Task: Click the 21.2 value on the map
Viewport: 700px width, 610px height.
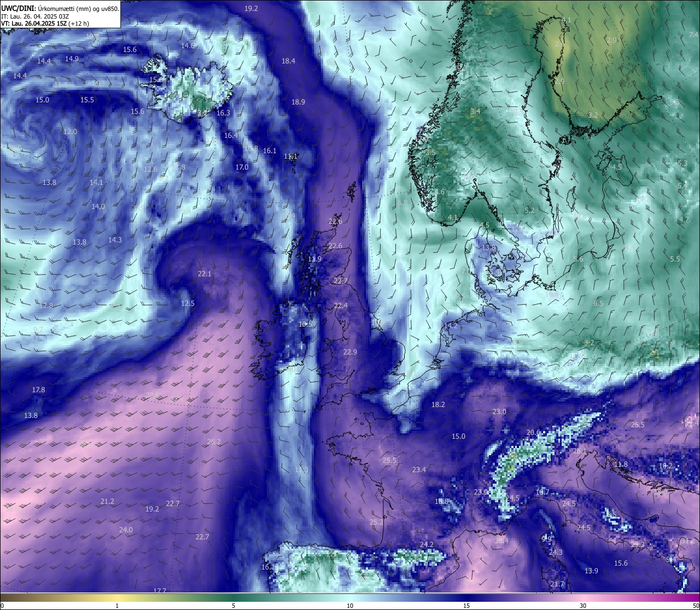Action: point(107,501)
